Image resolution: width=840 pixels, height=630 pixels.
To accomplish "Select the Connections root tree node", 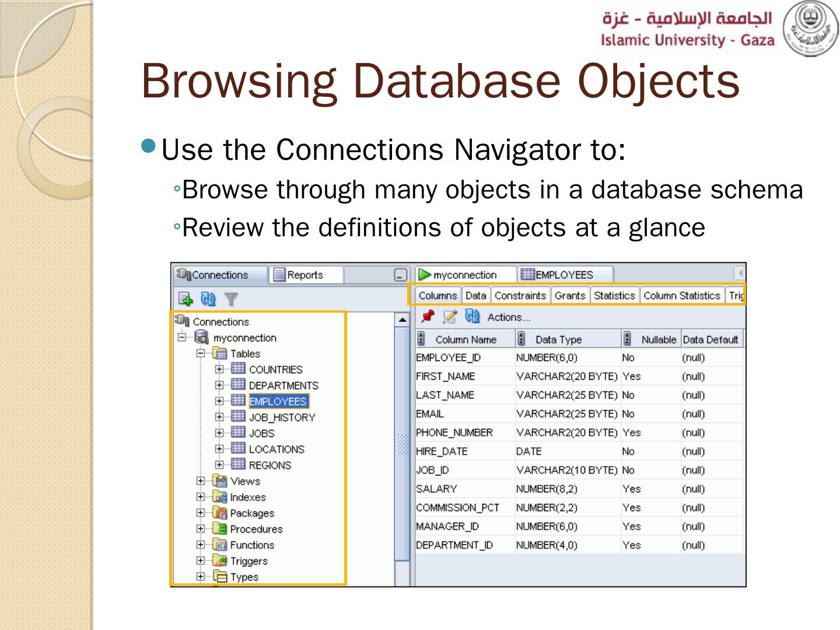I will [220, 321].
